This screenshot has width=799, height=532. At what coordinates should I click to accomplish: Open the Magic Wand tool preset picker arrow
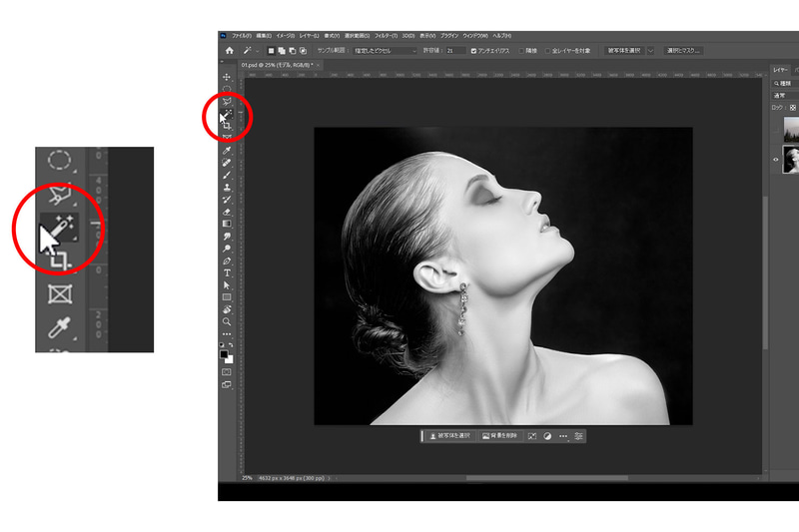click(x=258, y=51)
